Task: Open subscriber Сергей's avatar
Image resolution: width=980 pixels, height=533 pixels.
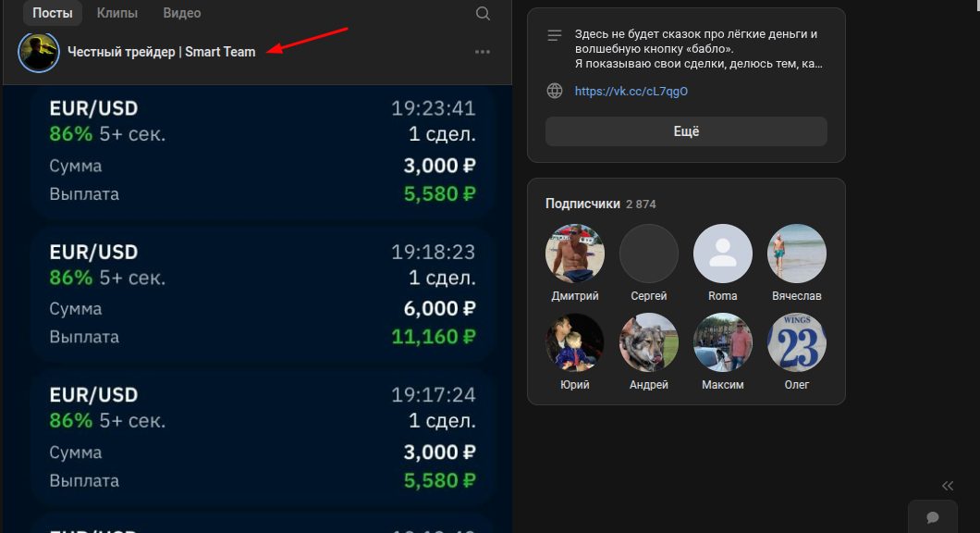Action: 649,254
